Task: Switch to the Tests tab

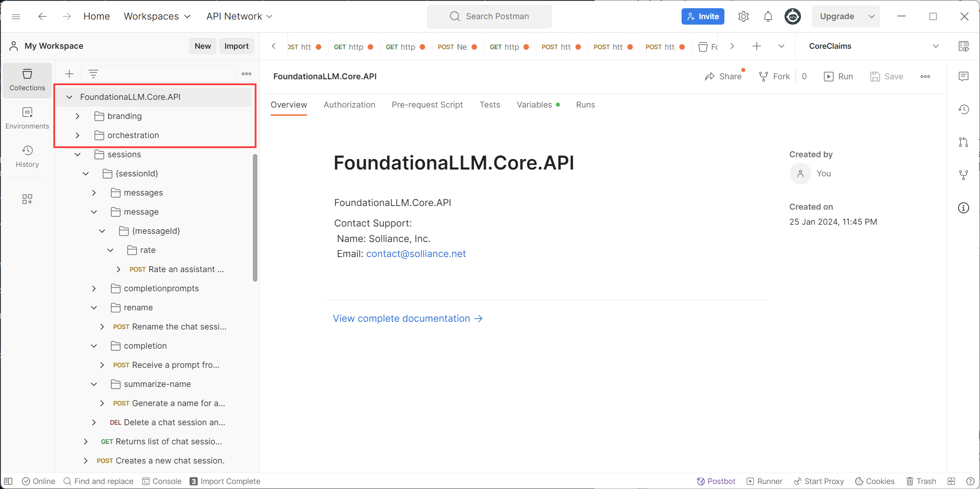Action: point(490,105)
